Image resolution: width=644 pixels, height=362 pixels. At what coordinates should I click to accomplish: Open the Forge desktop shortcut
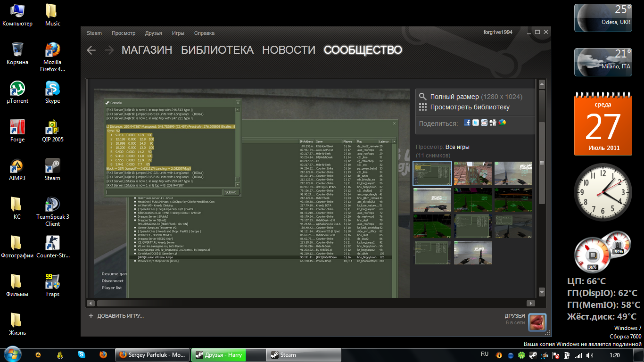[17, 131]
